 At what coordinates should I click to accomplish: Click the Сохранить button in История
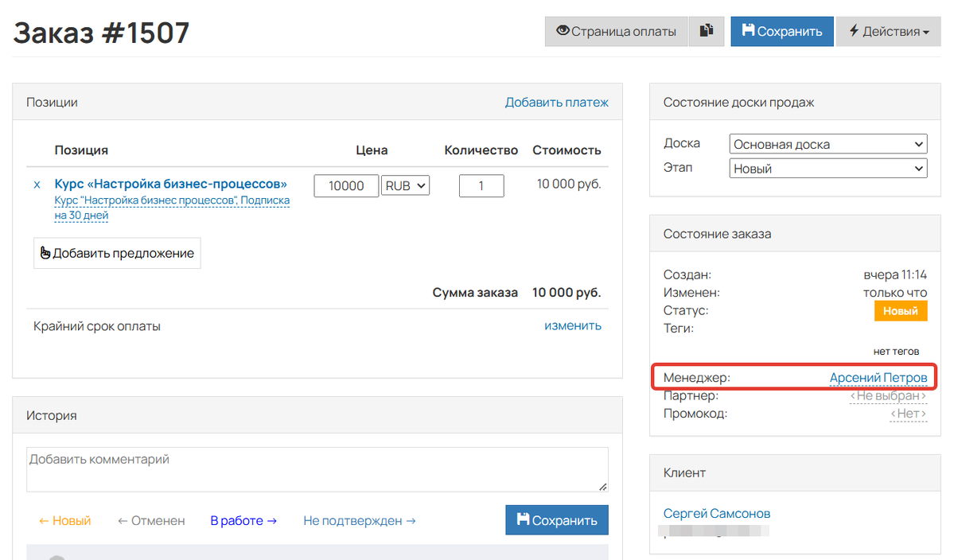(557, 520)
